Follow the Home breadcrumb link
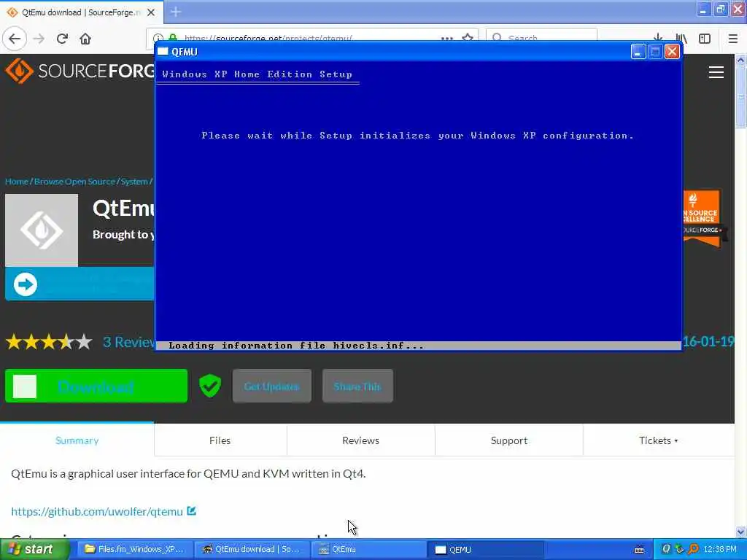Screen dimensions: 747x560 point(17,182)
